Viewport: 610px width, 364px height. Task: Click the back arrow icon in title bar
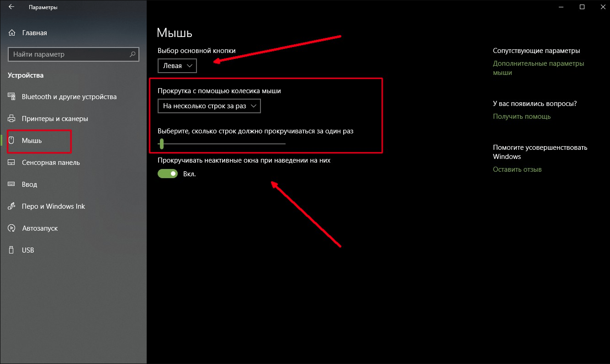11,7
